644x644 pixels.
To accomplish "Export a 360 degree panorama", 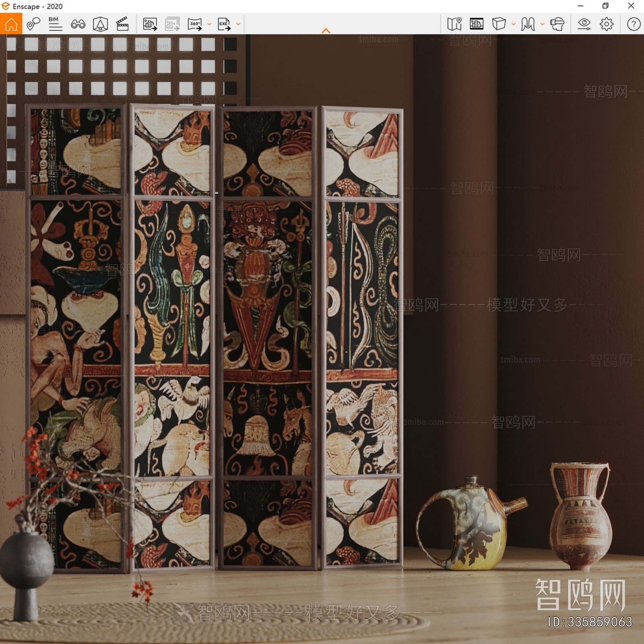I will (x=195, y=24).
